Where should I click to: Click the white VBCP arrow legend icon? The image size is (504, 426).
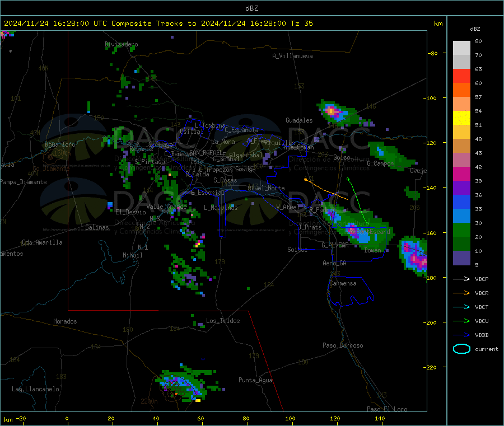pos(461,279)
